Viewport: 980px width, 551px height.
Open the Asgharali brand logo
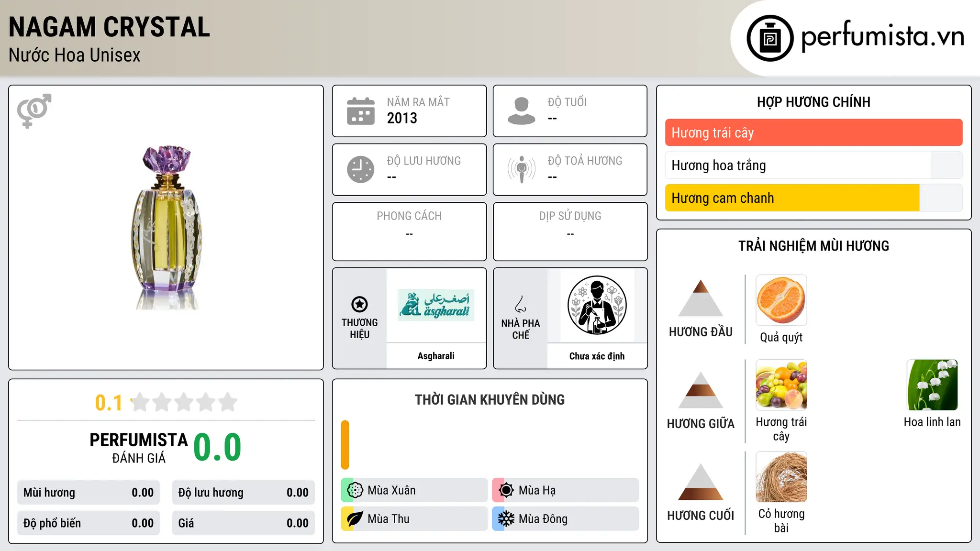(x=436, y=305)
